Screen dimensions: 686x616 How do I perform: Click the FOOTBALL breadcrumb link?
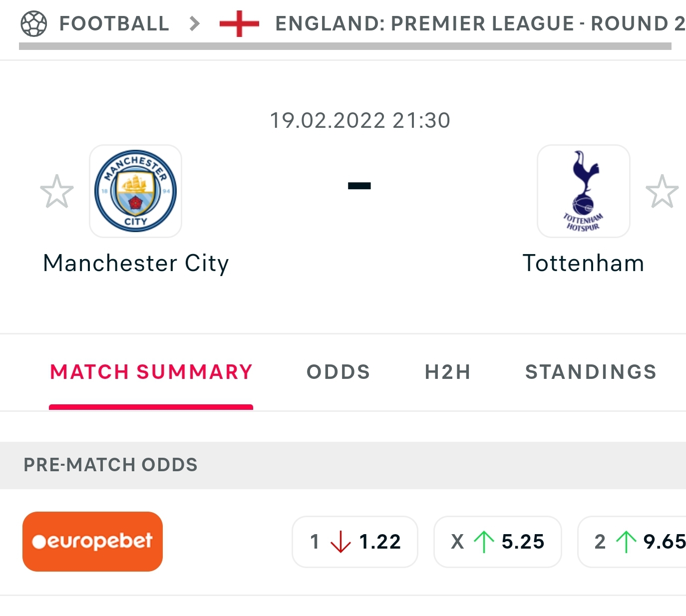coord(114,23)
